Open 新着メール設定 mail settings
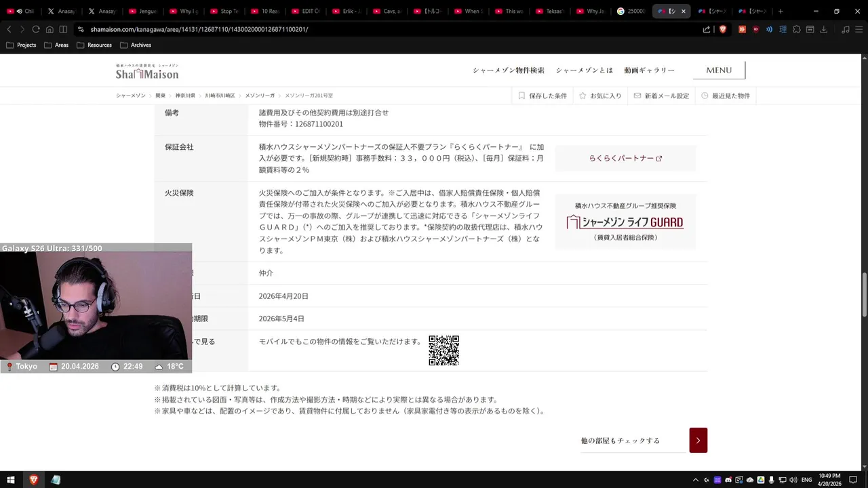This screenshot has height=488, width=868. tap(661, 96)
